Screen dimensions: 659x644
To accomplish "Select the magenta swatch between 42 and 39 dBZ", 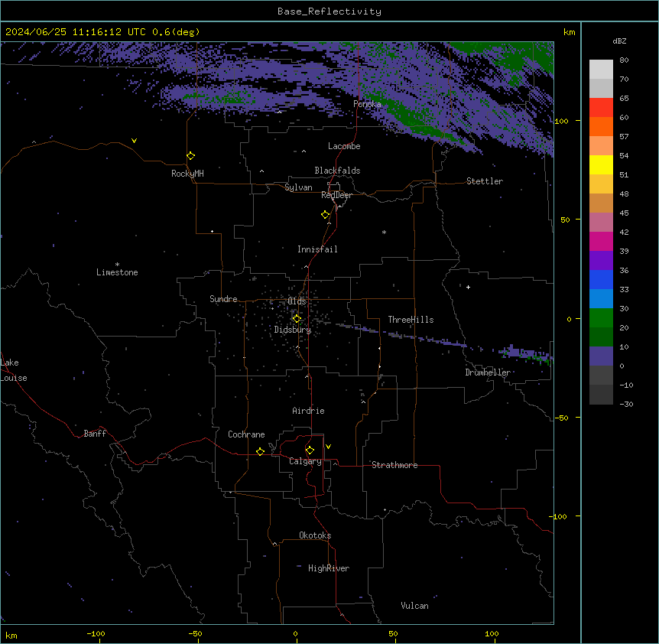I will (601, 241).
